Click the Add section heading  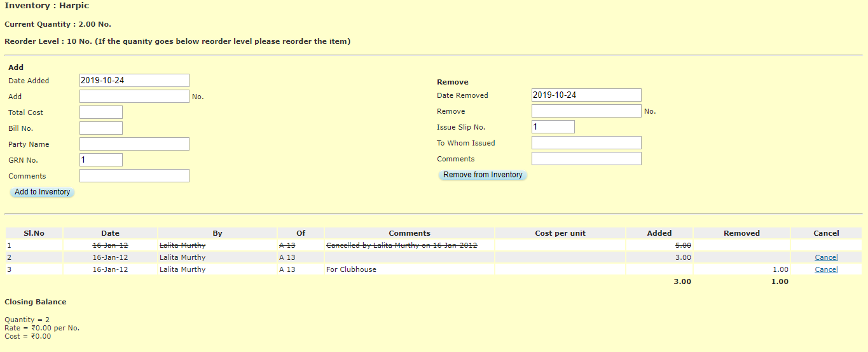pos(16,67)
